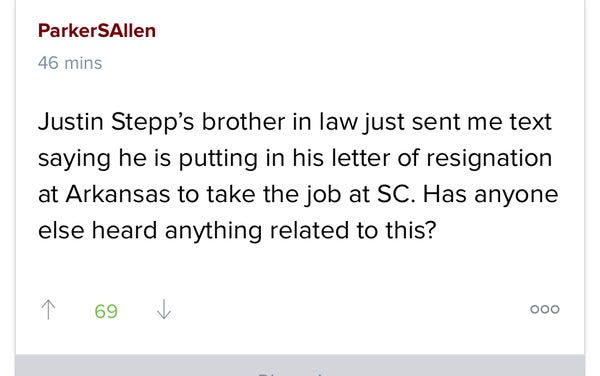
Task: Click 'Has anyone' text in post
Action: point(490,195)
